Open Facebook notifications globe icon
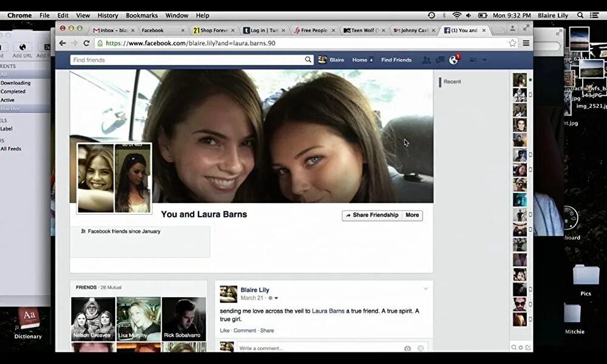The image size is (607, 364). [x=453, y=60]
